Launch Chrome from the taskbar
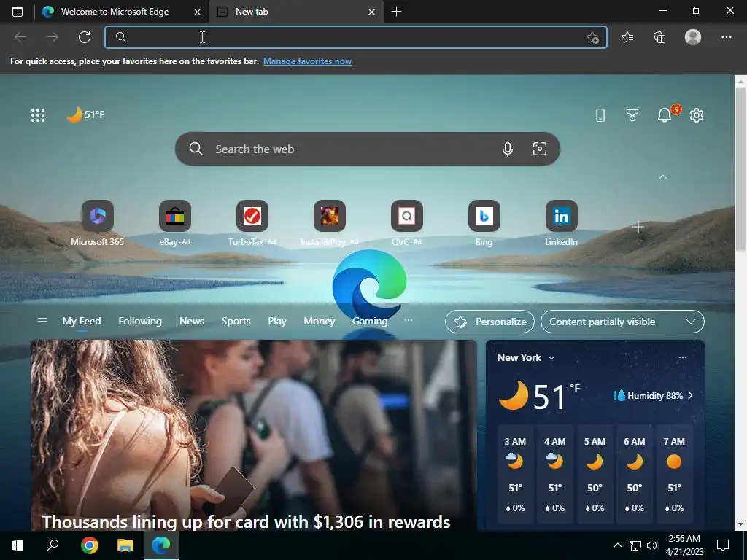Screen dimensions: 747x560 click(x=90, y=545)
